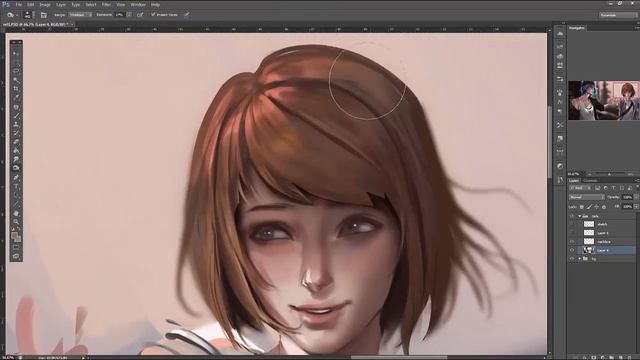Select the Eraser tool
The width and height of the screenshot is (640, 360).
pos(16,142)
